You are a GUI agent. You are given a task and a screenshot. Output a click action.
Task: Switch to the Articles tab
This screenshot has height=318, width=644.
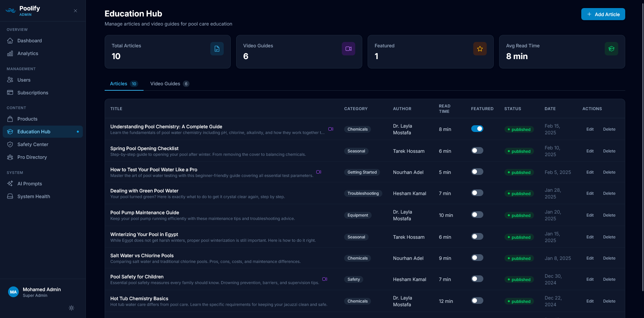point(124,84)
